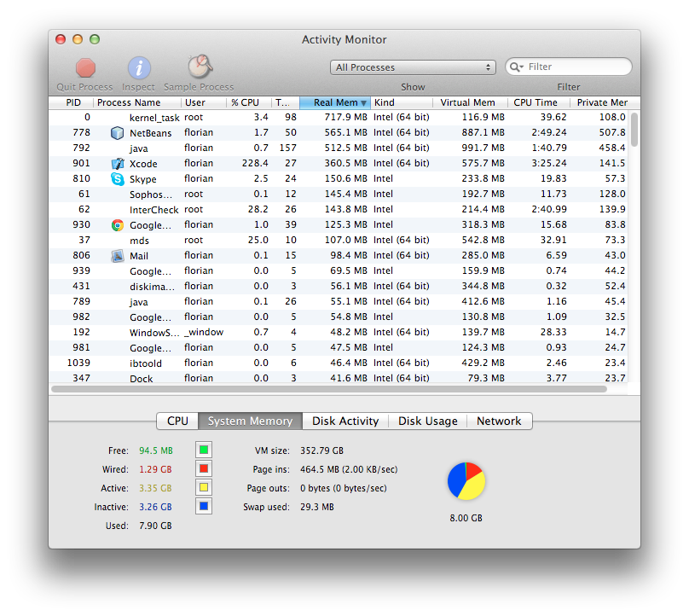Select the Xcode process icon
Viewport: 689px width, 616px height.
tap(118, 164)
